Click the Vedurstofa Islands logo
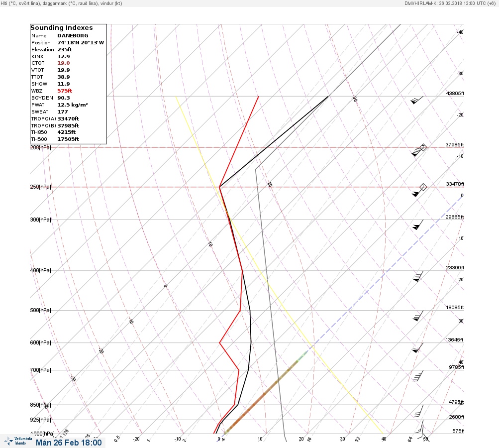Viewport: 499px width, 448px height. pyautogui.click(x=18, y=441)
